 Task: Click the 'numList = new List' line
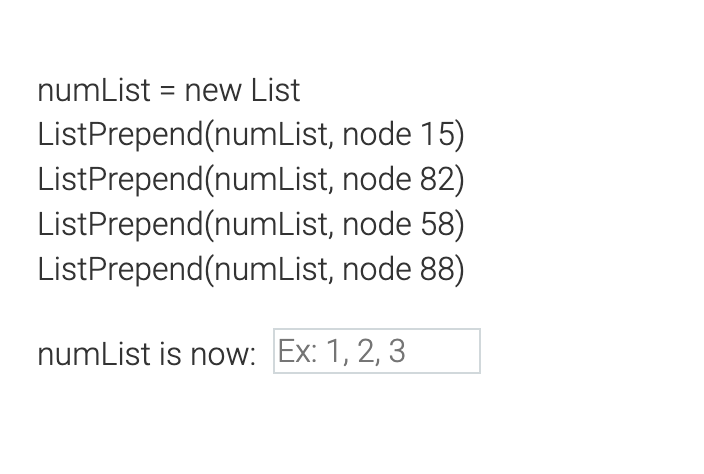pyautogui.click(x=169, y=91)
